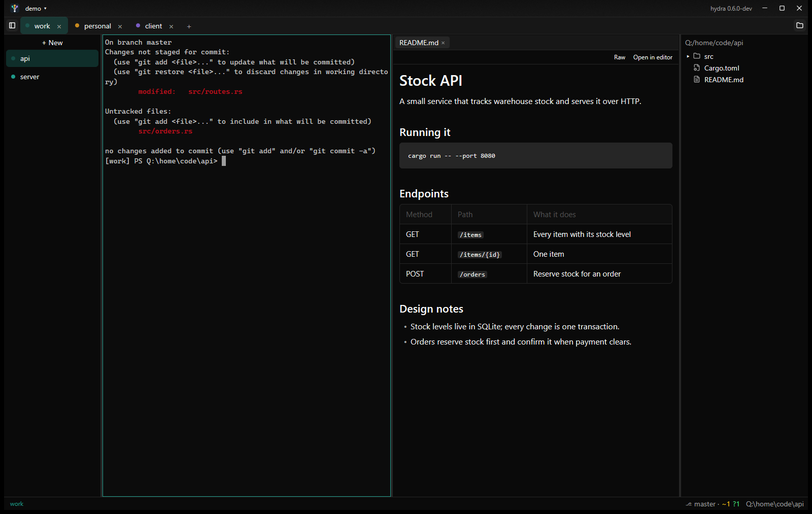Close the hydra window
This screenshot has width=812, height=514.
pyautogui.click(x=799, y=8)
